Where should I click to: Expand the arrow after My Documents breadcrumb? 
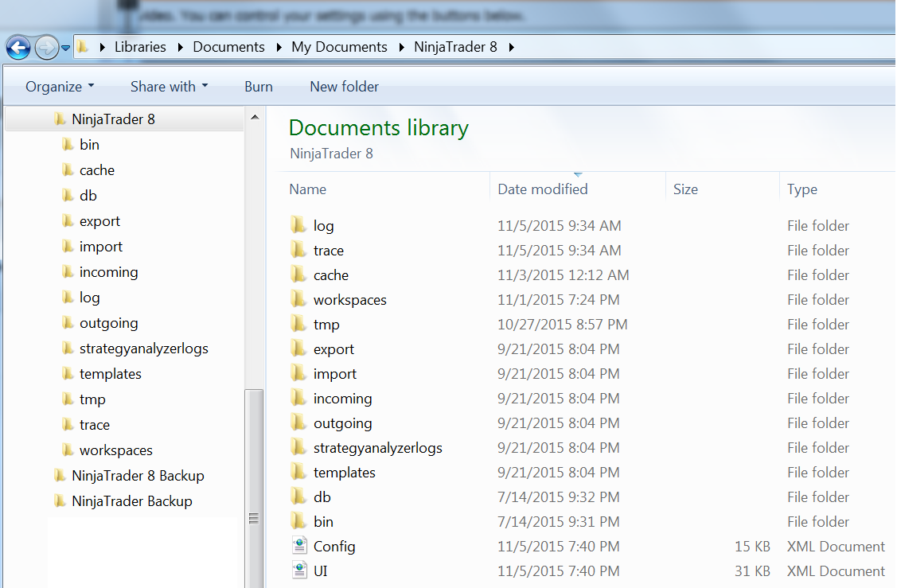click(x=401, y=48)
